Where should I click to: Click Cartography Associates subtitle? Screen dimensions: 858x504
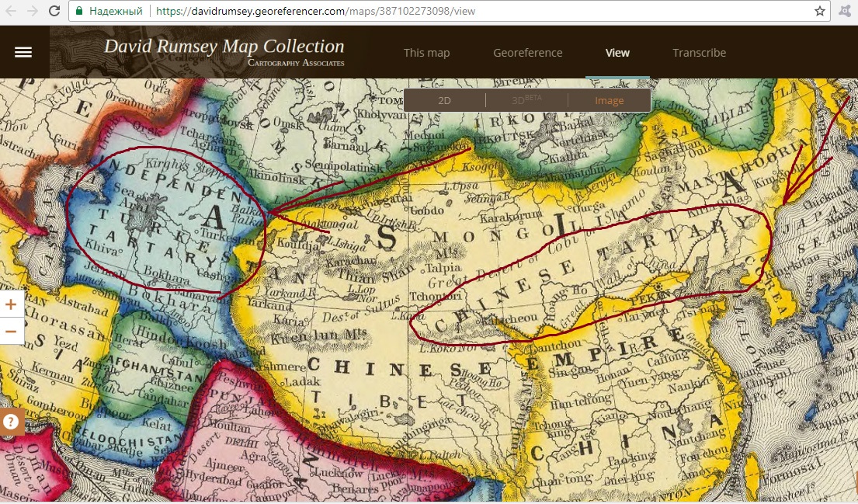[296, 62]
